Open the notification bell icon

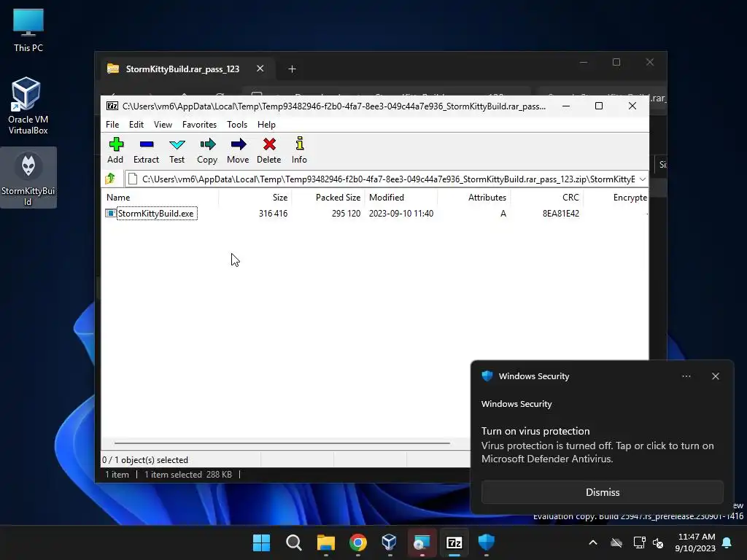[x=727, y=542]
